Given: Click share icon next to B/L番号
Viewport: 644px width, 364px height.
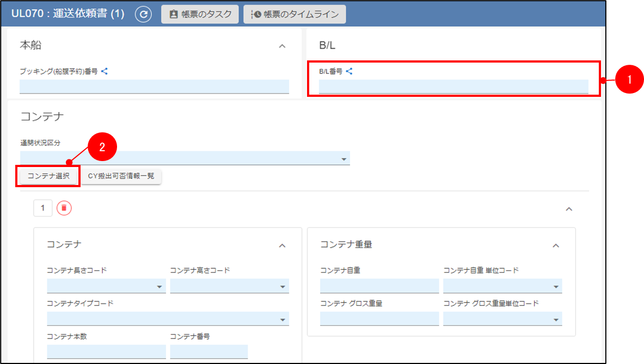Looking at the screenshot, I should click(349, 71).
